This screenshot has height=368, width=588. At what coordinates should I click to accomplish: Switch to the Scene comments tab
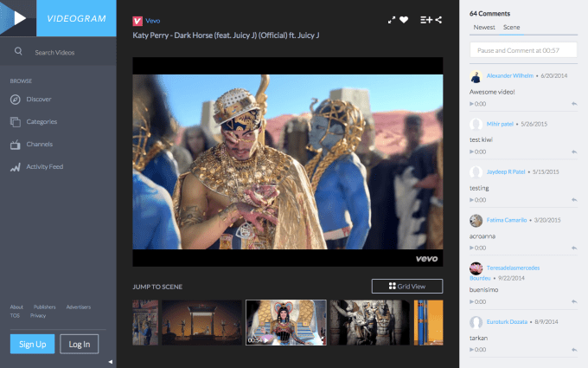pos(512,28)
